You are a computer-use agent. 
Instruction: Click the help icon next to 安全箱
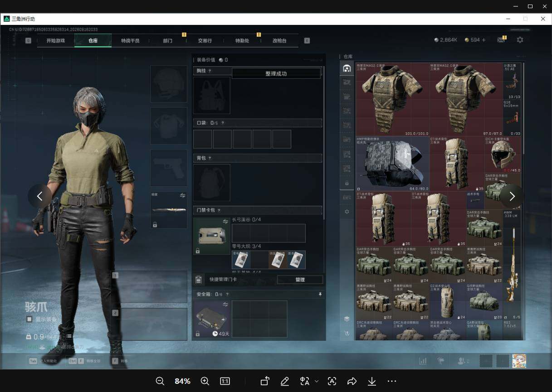coord(227,294)
